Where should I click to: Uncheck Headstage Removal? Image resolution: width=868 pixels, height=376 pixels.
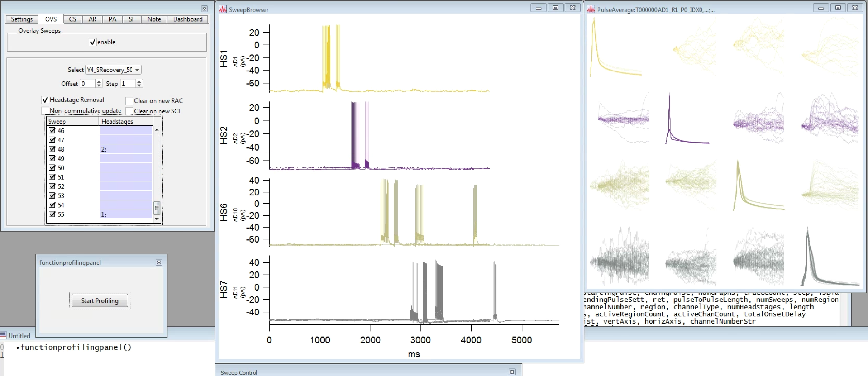tap(45, 100)
